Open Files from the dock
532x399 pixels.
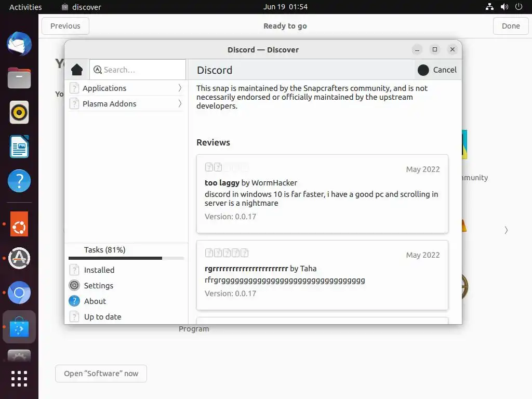point(19,78)
